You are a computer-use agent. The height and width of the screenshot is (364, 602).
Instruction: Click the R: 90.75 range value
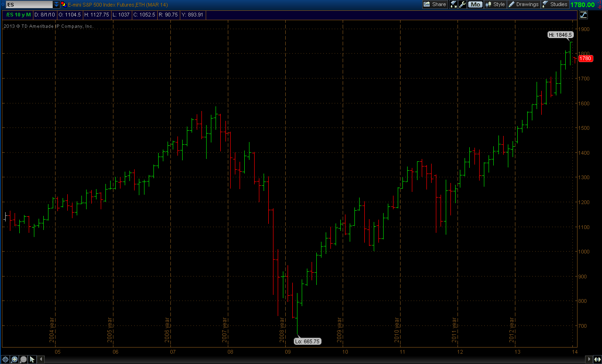(x=168, y=15)
